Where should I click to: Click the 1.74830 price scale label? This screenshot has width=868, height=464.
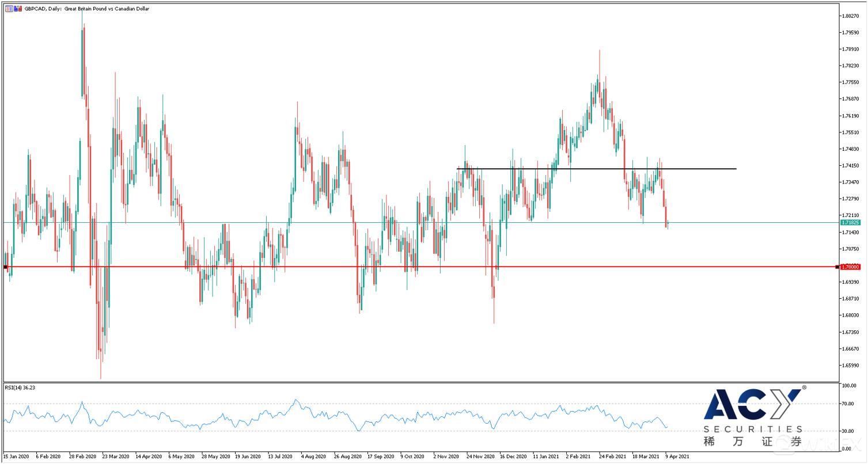point(850,149)
